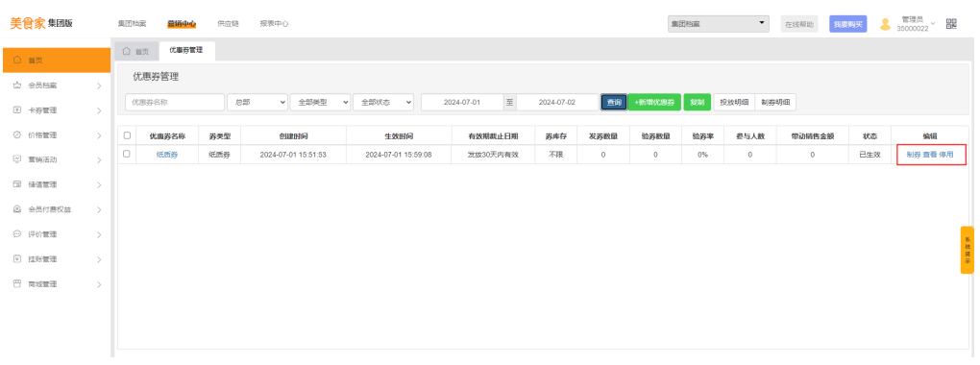Image resolution: width=980 pixels, height=365 pixels.
Task: Toggle the select-all checkbox in table header
Action: 128,135
